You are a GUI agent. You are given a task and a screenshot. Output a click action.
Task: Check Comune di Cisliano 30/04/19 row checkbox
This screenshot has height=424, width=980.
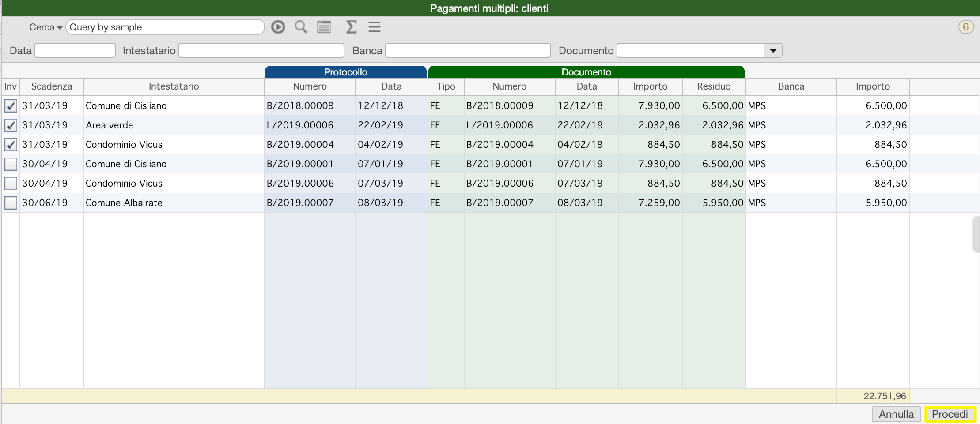[x=11, y=164]
